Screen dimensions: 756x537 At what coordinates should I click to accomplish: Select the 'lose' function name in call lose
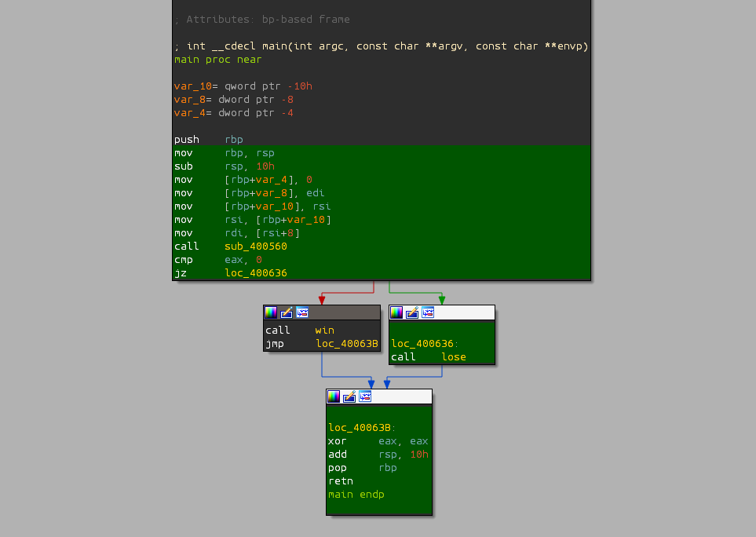click(454, 356)
